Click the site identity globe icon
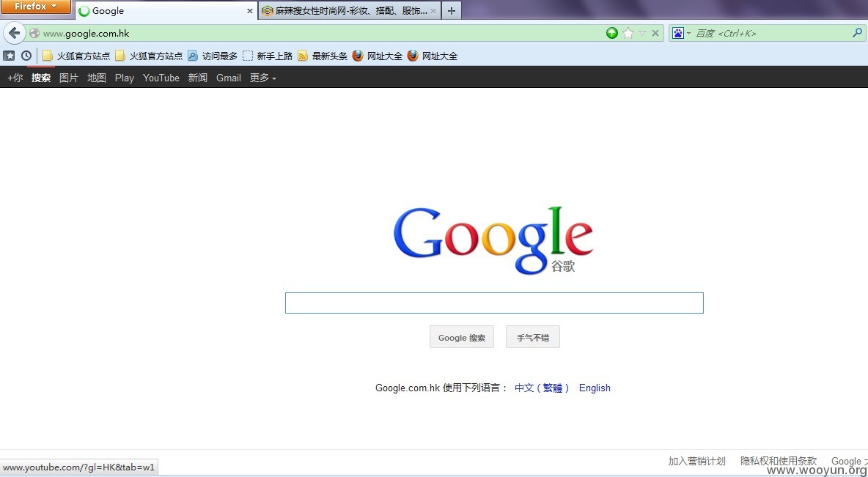868x477 pixels. pyautogui.click(x=34, y=33)
